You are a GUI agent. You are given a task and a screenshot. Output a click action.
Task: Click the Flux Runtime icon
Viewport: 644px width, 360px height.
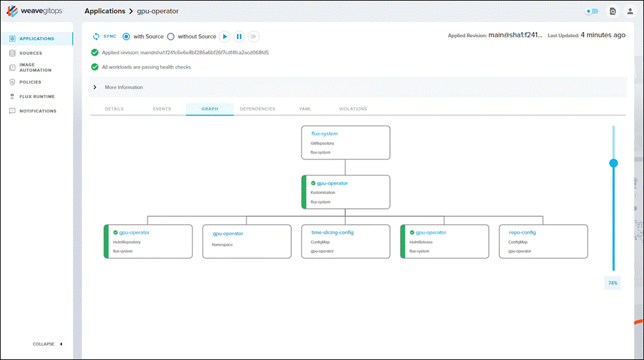12,96
